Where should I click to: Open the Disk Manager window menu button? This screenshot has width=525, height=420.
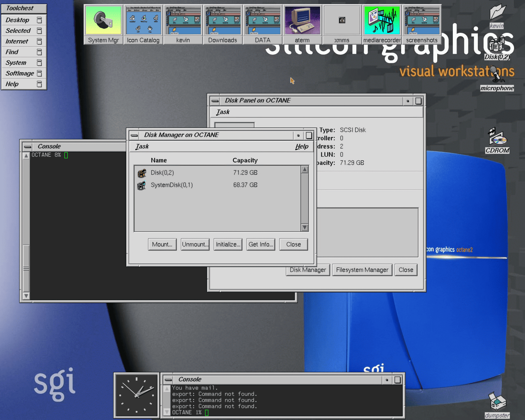134,135
